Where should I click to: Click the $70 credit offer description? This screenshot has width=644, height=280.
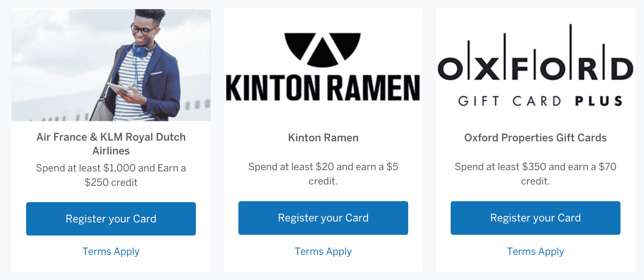click(535, 174)
